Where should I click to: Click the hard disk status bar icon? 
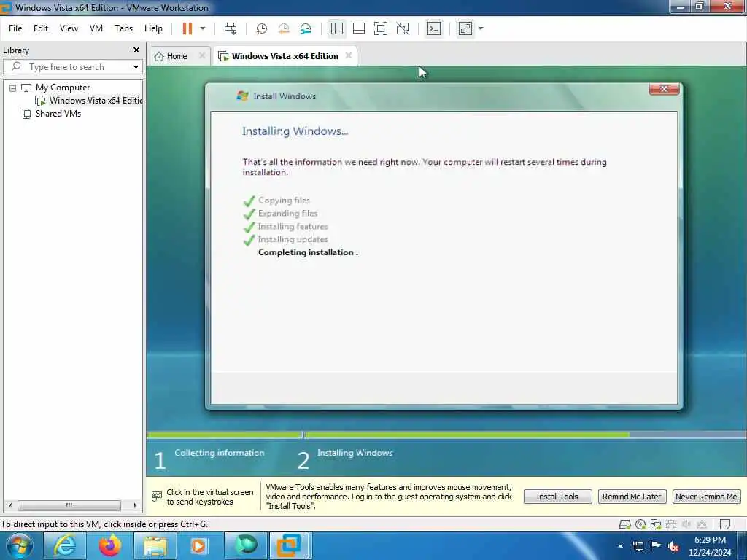click(624, 524)
